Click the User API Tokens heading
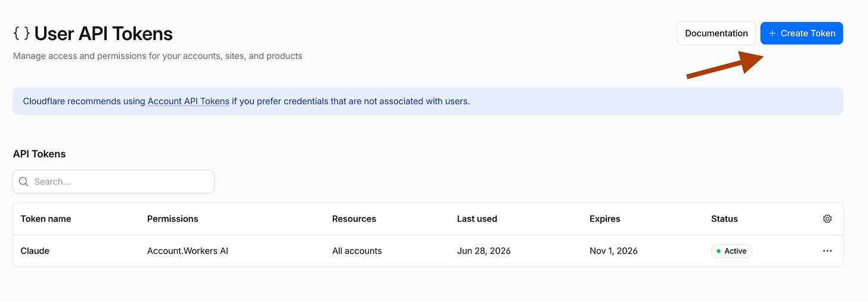This screenshot has height=301, width=868. point(104,34)
